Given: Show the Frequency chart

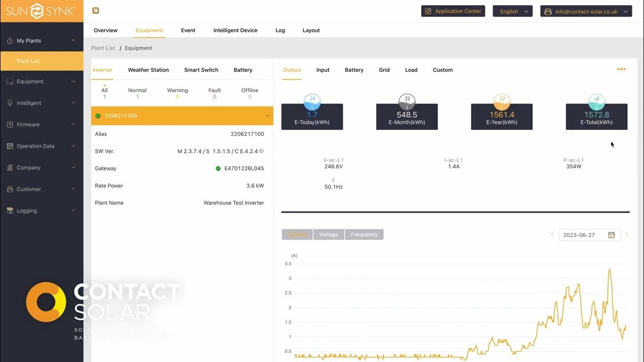Looking at the screenshot, I should point(364,235).
